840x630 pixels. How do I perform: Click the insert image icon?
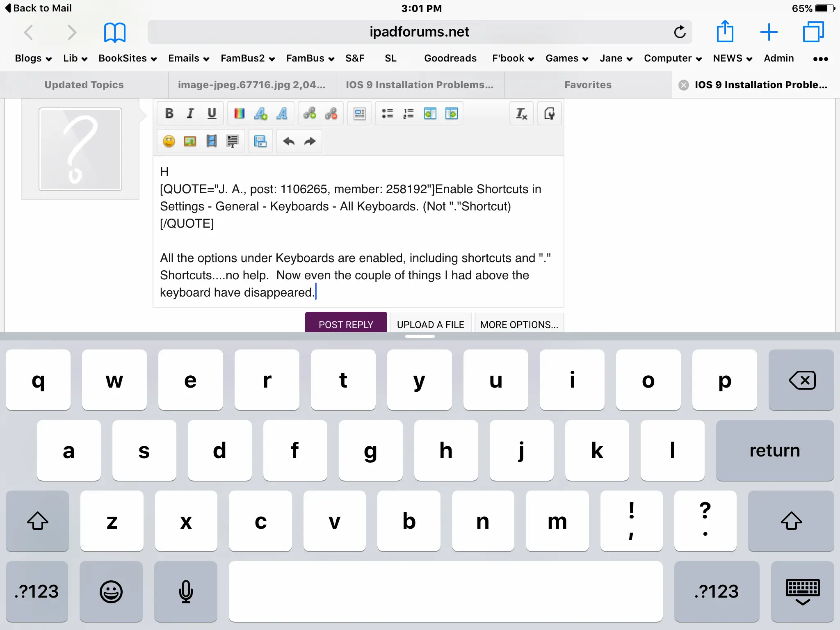190,142
